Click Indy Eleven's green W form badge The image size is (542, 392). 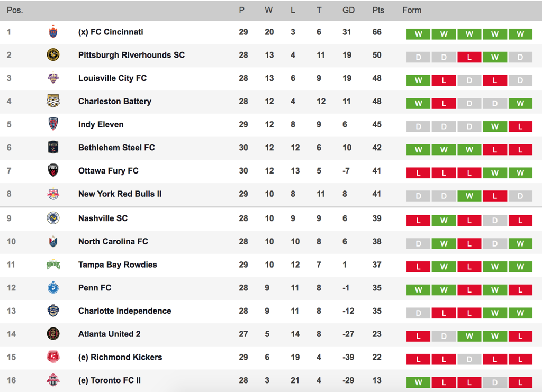click(495, 127)
